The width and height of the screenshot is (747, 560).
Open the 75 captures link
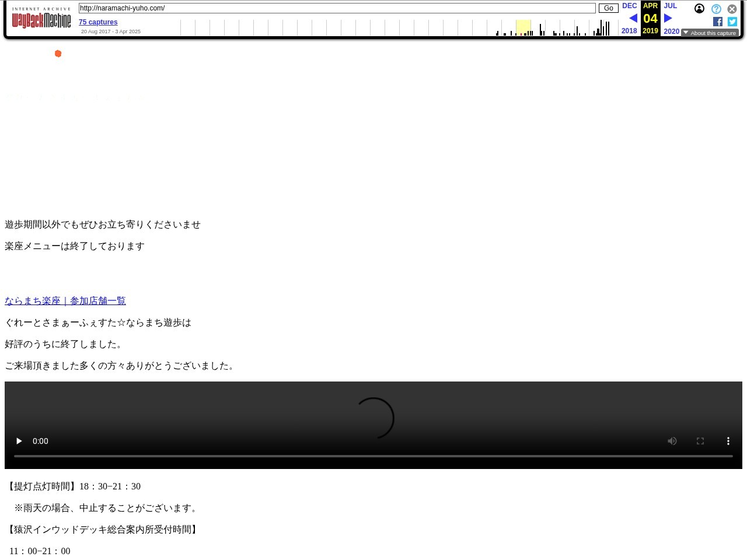(98, 22)
